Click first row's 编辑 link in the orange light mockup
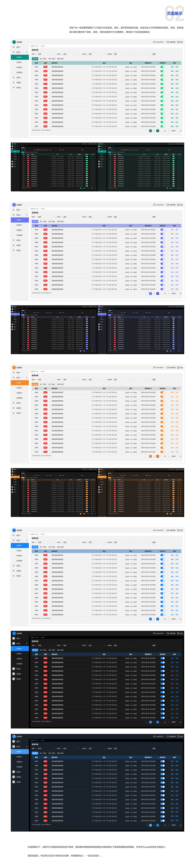The width and height of the screenshot is (195, 868). (x=172, y=393)
